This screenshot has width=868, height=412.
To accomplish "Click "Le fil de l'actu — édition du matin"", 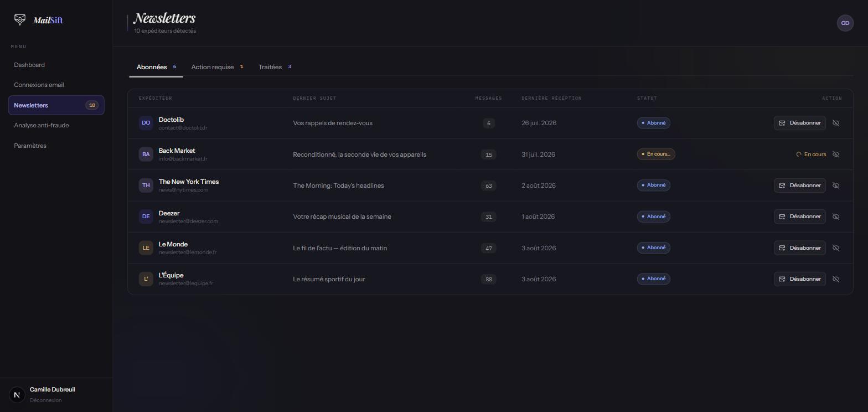I will (x=340, y=248).
